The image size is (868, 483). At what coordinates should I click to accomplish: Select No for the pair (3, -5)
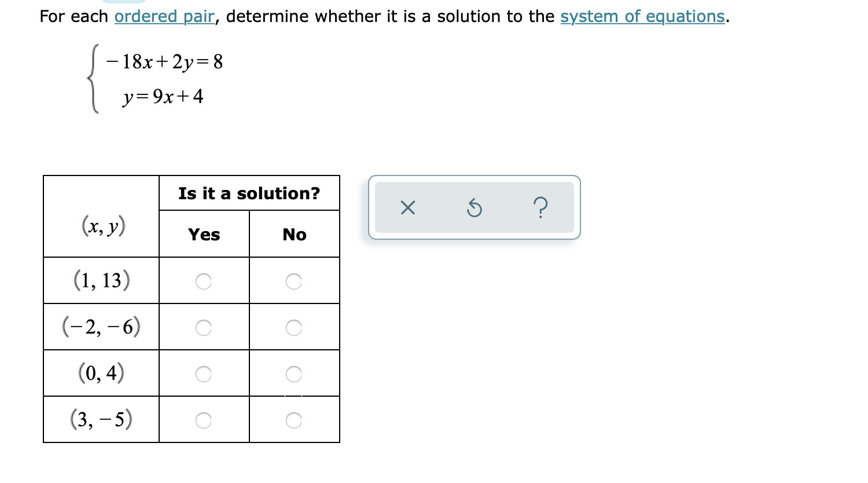[x=294, y=420]
